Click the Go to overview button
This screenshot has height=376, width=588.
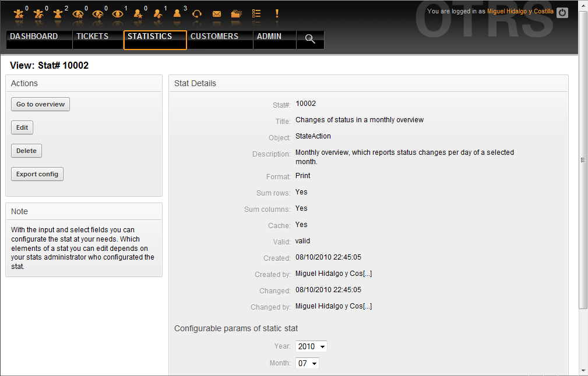(40, 104)
